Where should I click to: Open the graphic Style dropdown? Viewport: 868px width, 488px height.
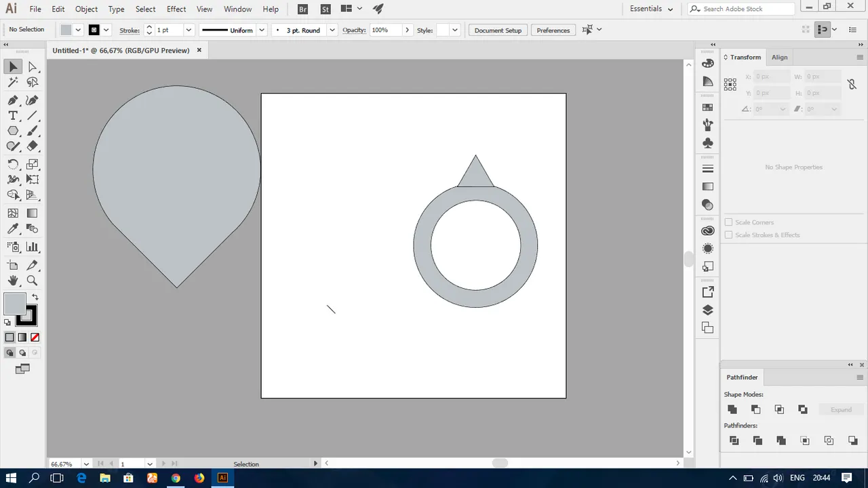454,30
